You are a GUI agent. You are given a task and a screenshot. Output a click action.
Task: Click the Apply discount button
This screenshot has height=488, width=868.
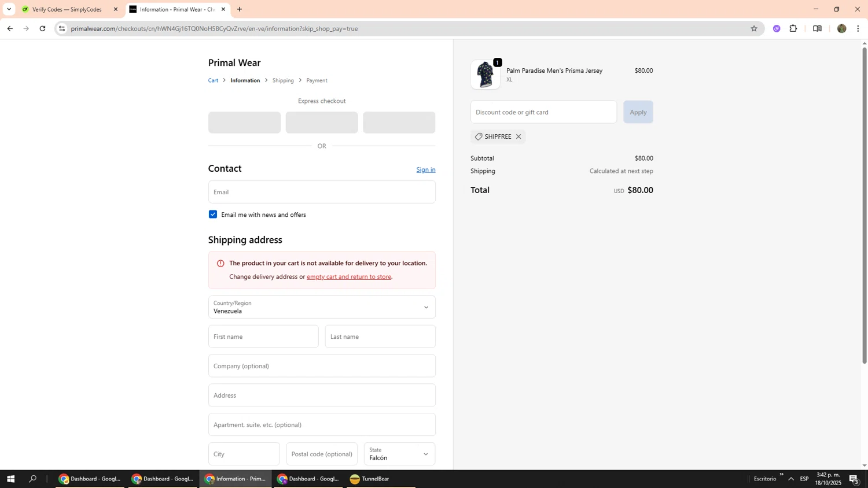(638, 112)
